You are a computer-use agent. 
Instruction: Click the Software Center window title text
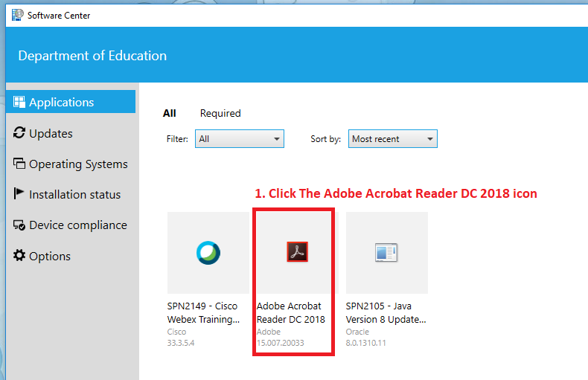click(59, 16)
